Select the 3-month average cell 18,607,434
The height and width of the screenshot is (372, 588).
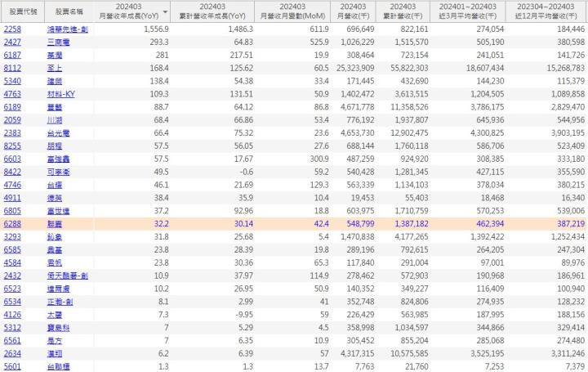(x=485, y=68)
